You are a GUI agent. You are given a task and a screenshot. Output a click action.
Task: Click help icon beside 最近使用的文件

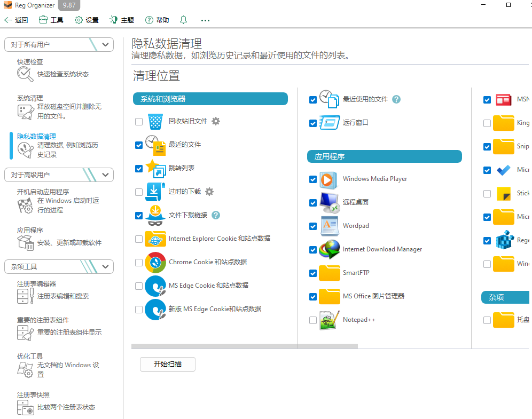[x=396, y=99]
